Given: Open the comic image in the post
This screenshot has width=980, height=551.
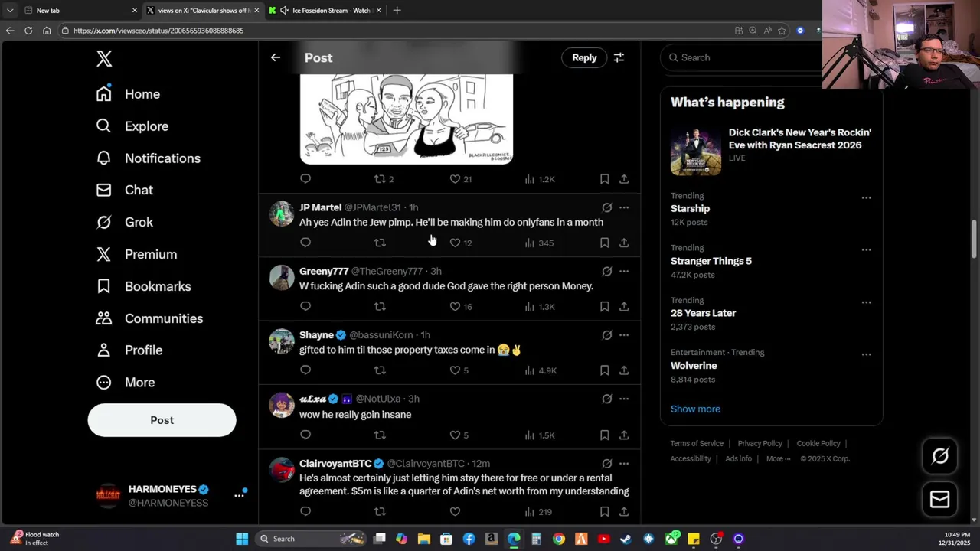Looking at the screenshot, I should pos(407,119).
